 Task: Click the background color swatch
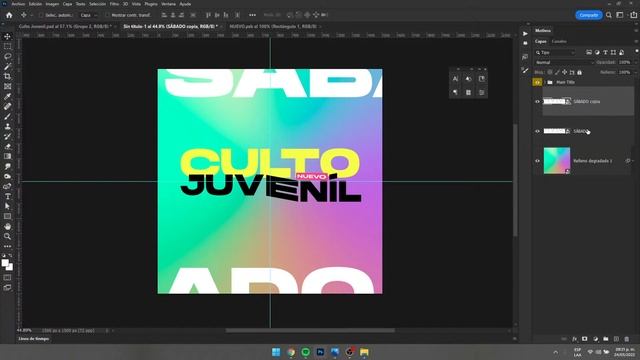pos(10,268)
